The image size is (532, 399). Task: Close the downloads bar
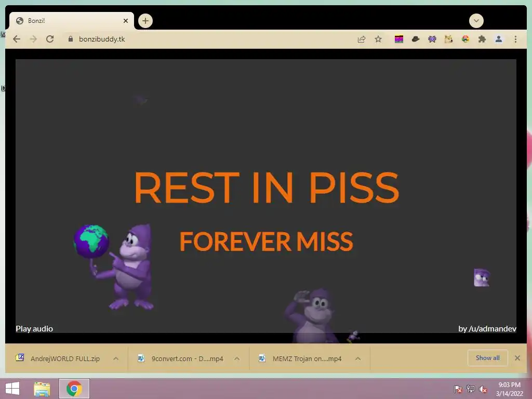(x=517, y=358)
